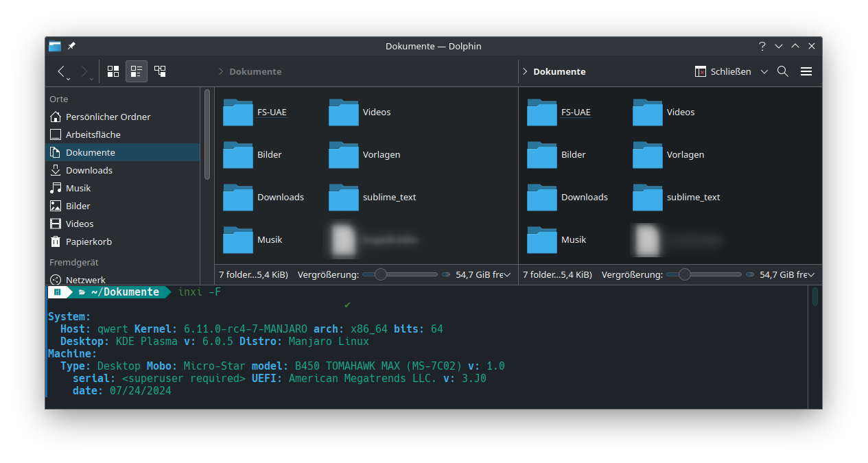Select Dokumente in Places sidebar
Screen dimensions: 868x463
click(x=123, y=152)
